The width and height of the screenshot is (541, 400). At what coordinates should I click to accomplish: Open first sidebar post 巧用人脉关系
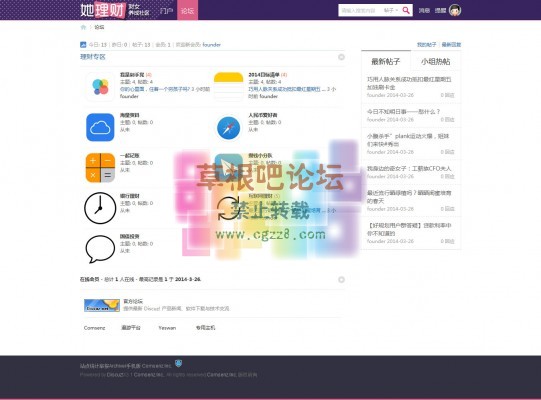(x=409, y=83)
